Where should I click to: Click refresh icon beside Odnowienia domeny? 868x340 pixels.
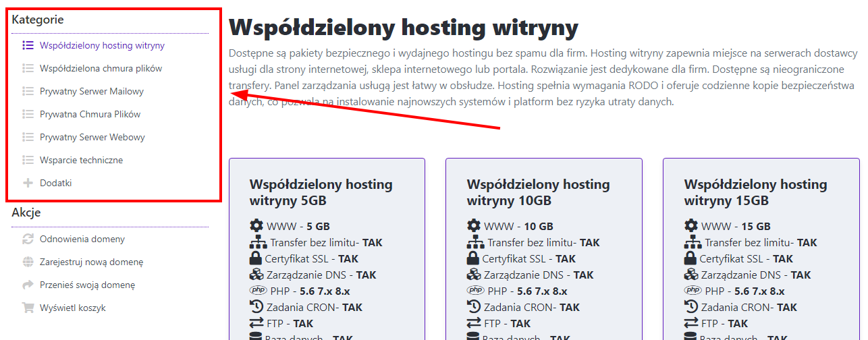click(28, 239)
